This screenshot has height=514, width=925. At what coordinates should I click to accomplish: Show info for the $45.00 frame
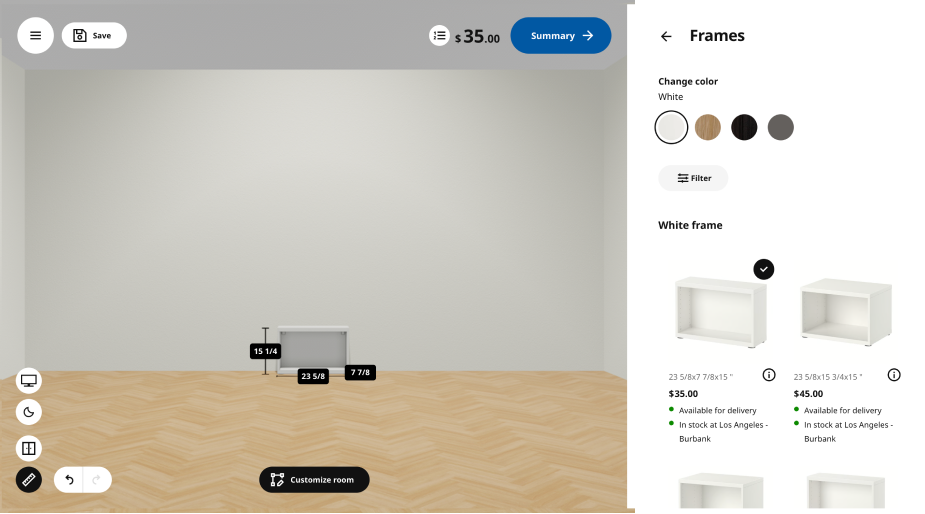pyautogui.click(x=894, y=375)
